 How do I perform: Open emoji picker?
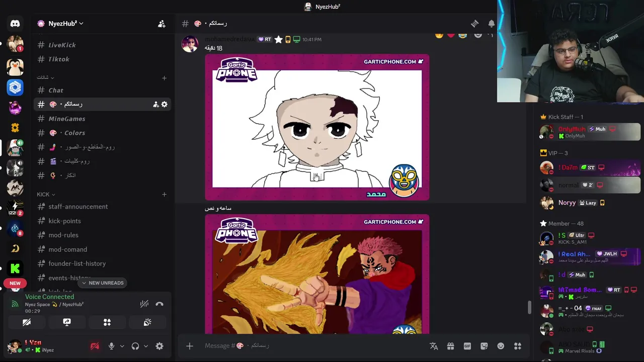pos(501,346)
